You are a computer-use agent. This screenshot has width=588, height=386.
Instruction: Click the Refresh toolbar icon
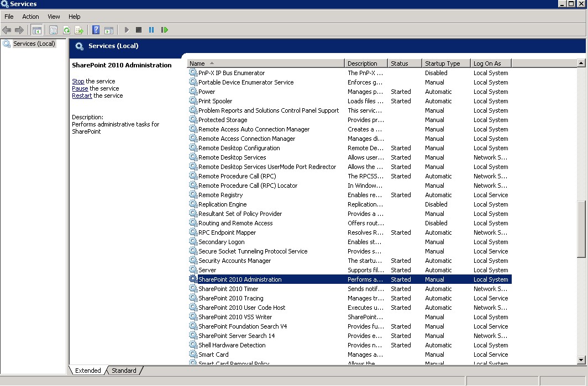66,30
